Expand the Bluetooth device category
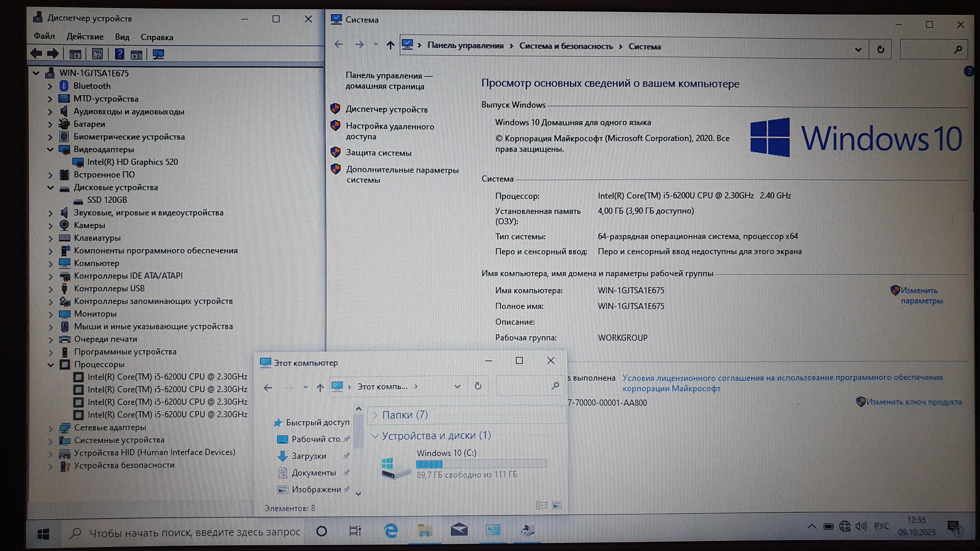Viewport: 980px width, 551px height. (50, 86)
